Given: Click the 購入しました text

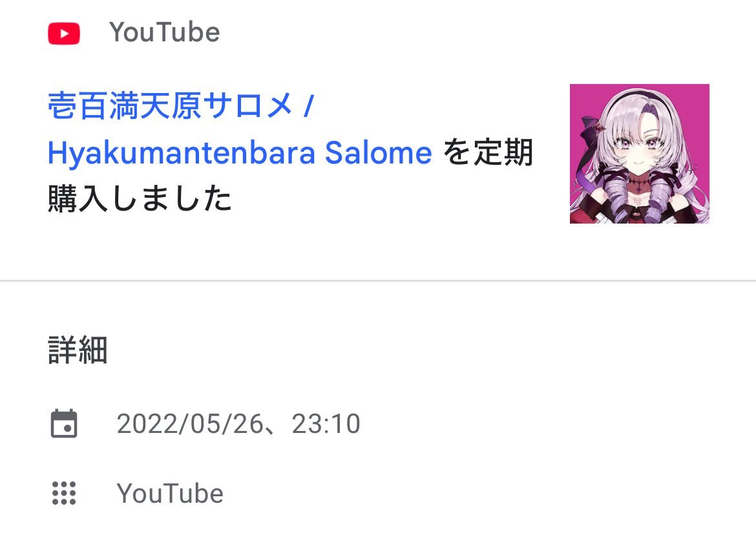Looking at the screenshot, I should coord(140,198).
